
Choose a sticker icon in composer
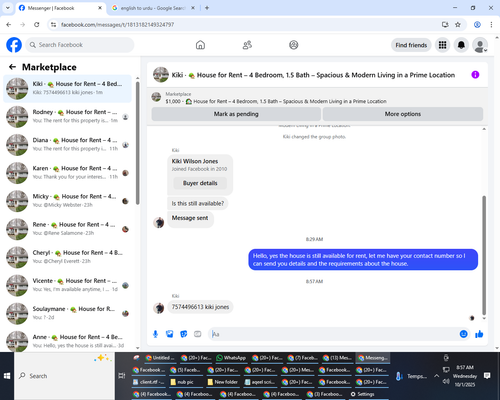(184, 334)
